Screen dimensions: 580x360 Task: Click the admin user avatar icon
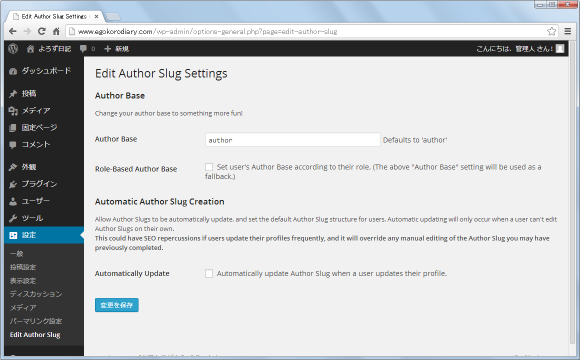coord(560,48)
